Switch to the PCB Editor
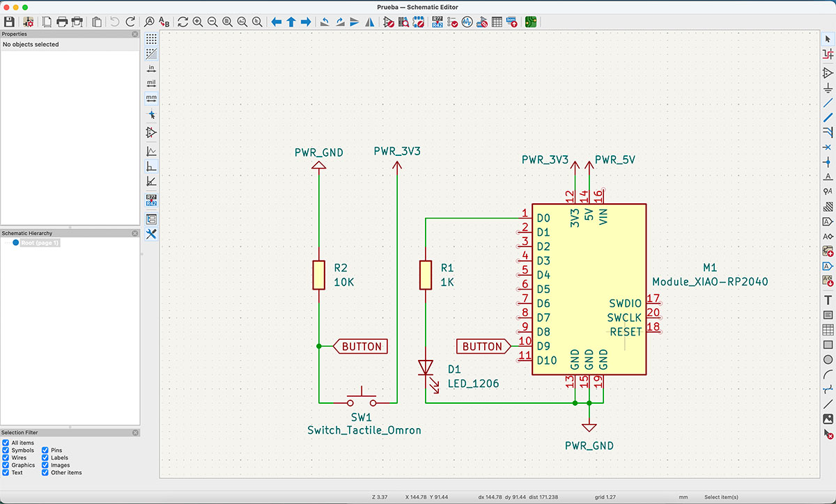836x504 pixels. click(x=530, y=22)
